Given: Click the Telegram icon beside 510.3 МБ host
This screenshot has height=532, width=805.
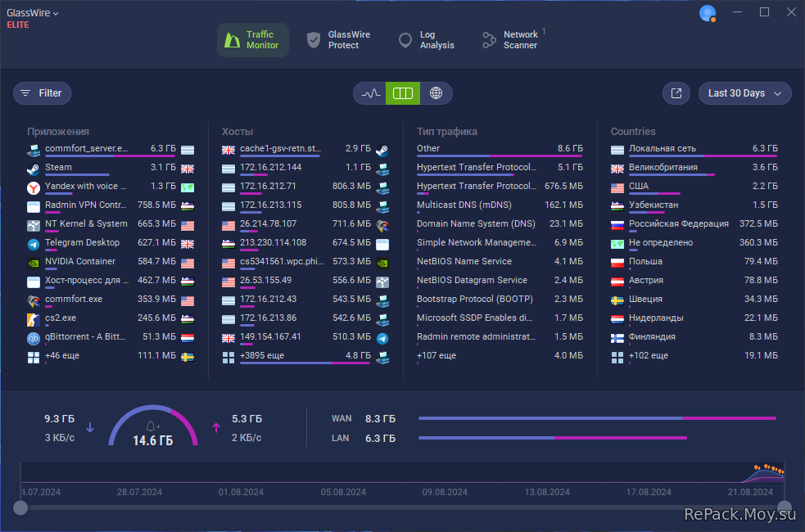Looking at the screenshot, I should pyautogui.click(x=382, y=339).
